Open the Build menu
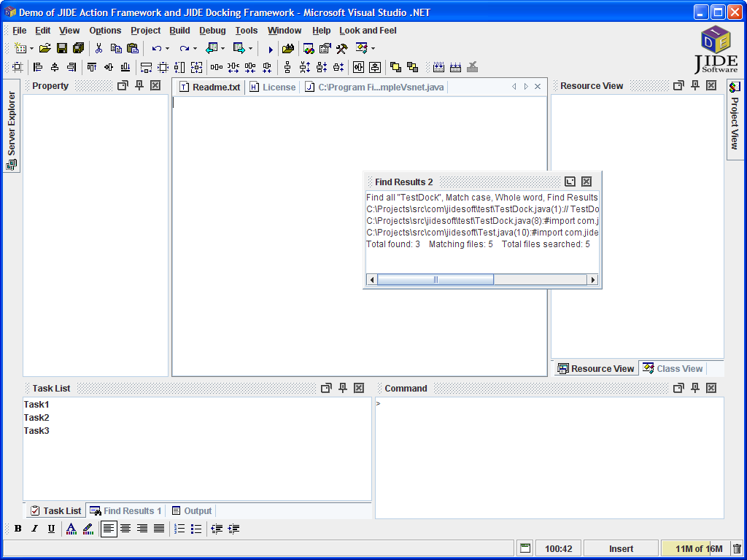This screenshot has width=747, height=560. coord(179,31)
